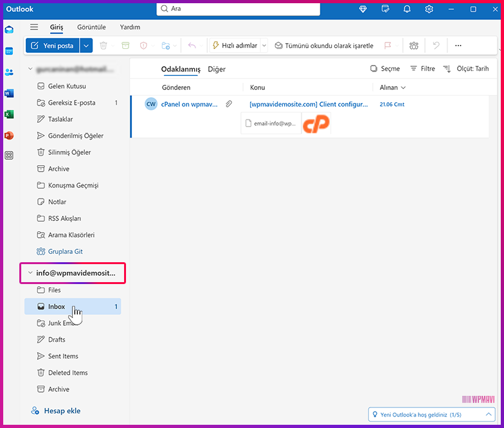Viewport: 504px width, 428px height.
Task: Click the Move to folder icon
Action: (x=166, y=46)
